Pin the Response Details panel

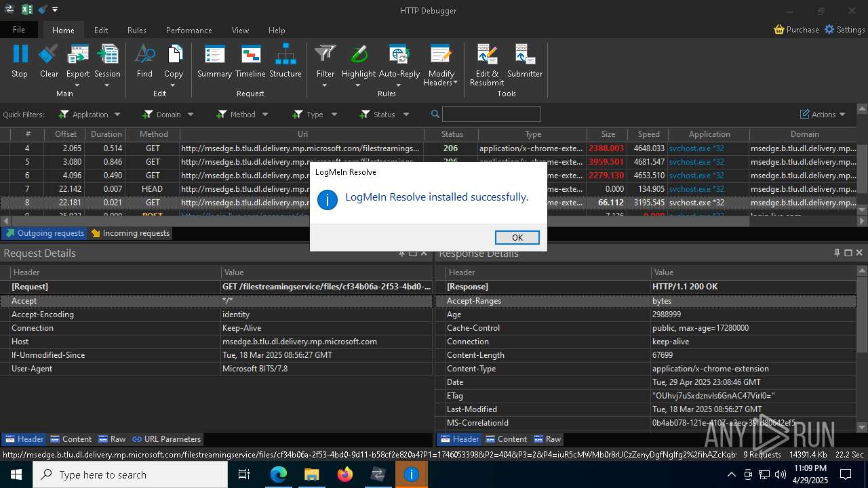tap(837, 253)
